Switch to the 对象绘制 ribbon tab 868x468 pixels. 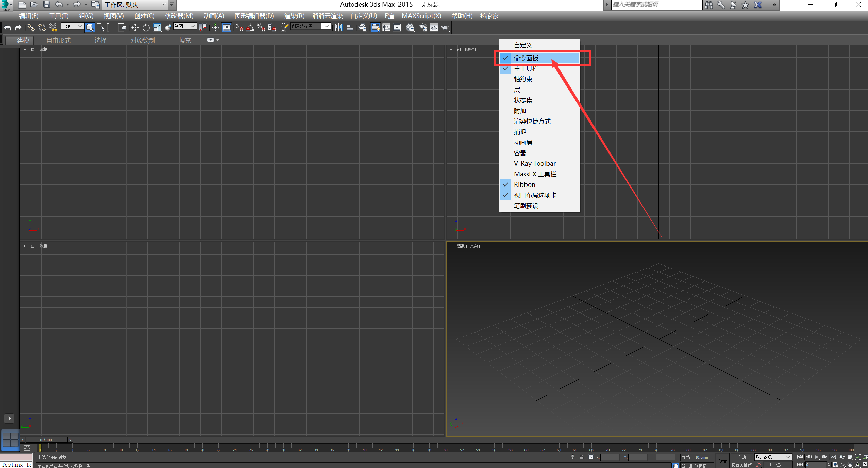[x=143, y=40]
